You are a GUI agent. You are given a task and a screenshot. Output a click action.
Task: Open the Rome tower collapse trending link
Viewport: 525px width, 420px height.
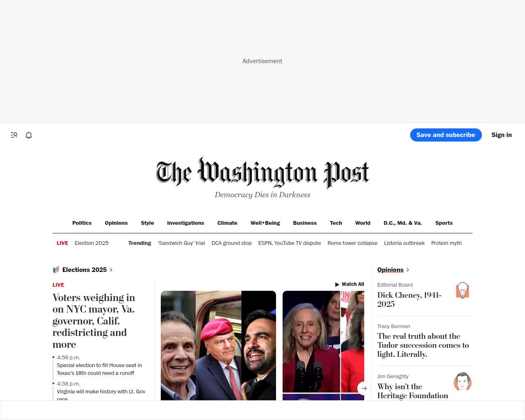352,243
